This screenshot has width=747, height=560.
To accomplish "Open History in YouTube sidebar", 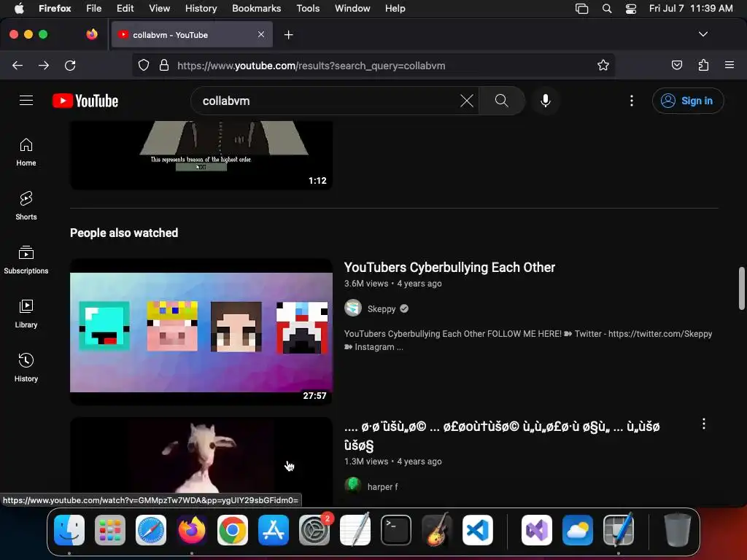I will (x=26, y=367).
